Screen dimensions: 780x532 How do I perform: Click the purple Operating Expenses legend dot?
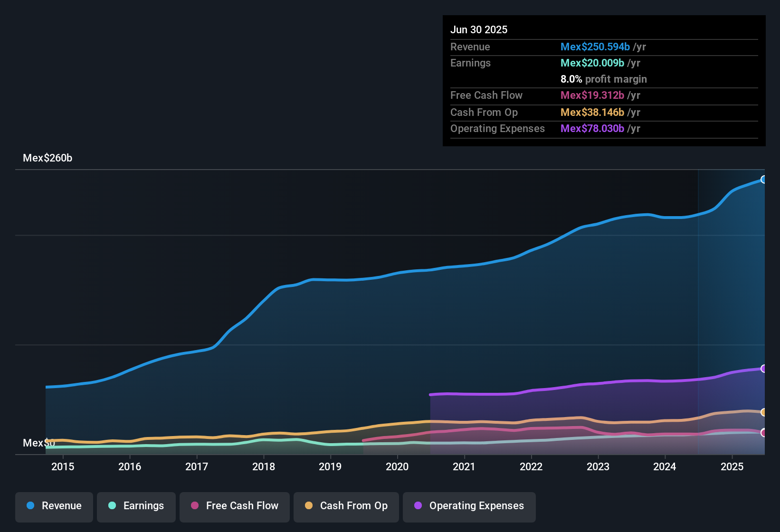[418, 506]
